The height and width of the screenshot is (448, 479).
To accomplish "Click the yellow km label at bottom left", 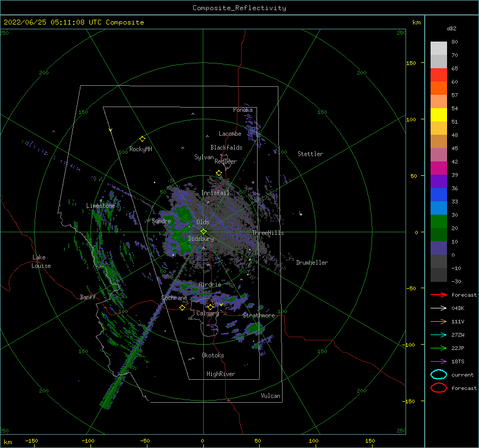I will tap(7, 442).
